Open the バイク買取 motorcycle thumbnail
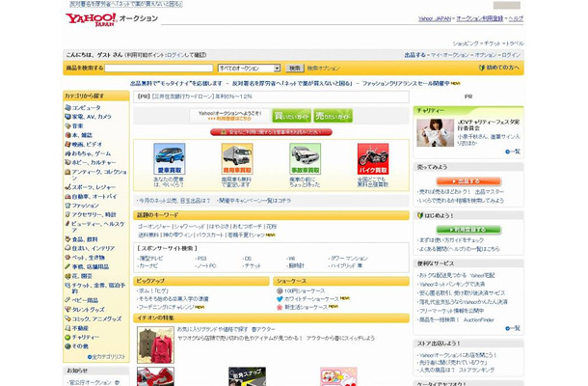 click(373, 159)
